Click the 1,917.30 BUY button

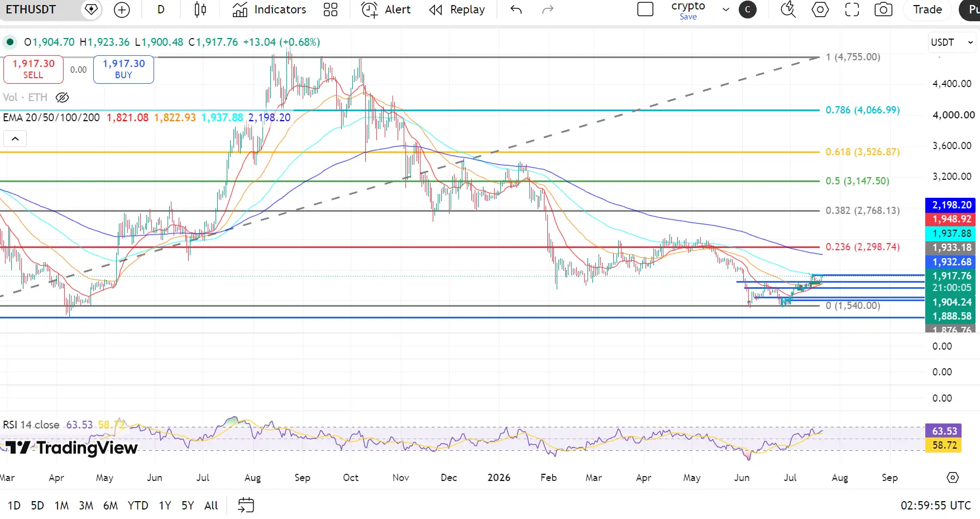[123, 69]
